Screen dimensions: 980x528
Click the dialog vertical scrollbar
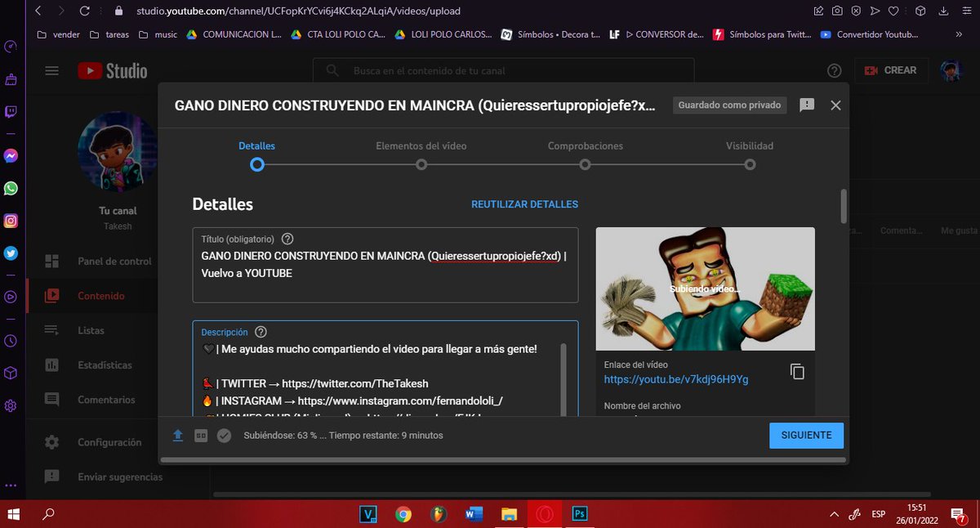844,206
